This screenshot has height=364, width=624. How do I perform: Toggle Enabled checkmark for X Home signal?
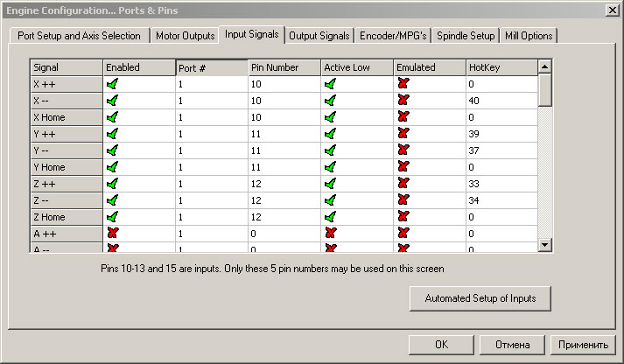[x=113, y=117]
